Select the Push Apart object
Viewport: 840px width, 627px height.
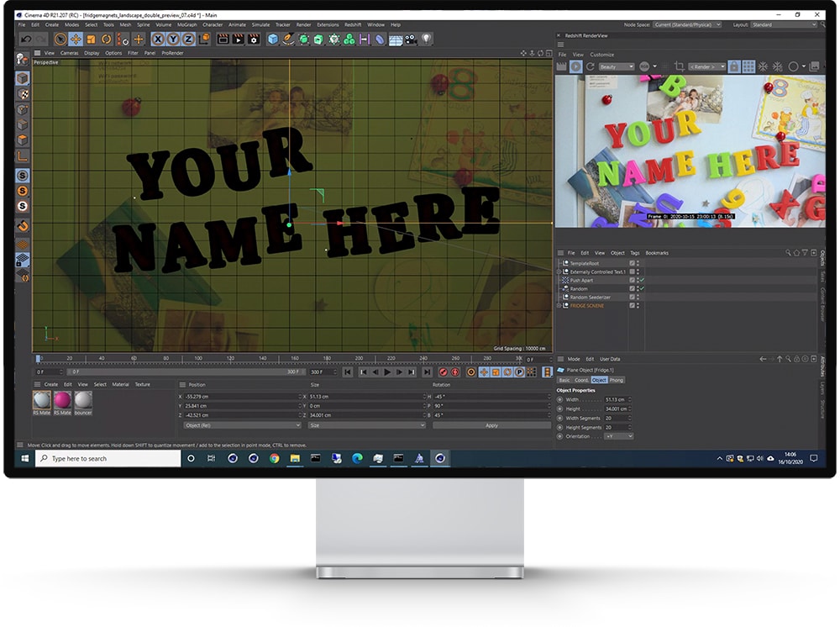(x=581, y=280)
